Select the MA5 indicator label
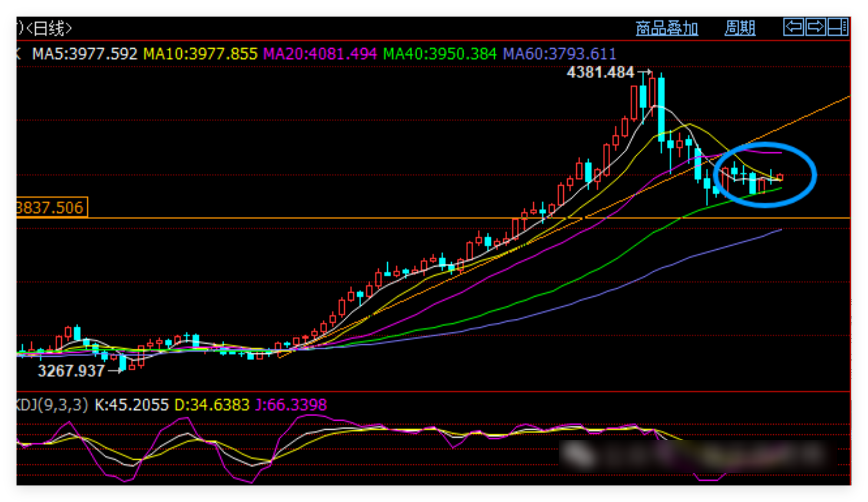Screen dimensions: 868x502 84,54
